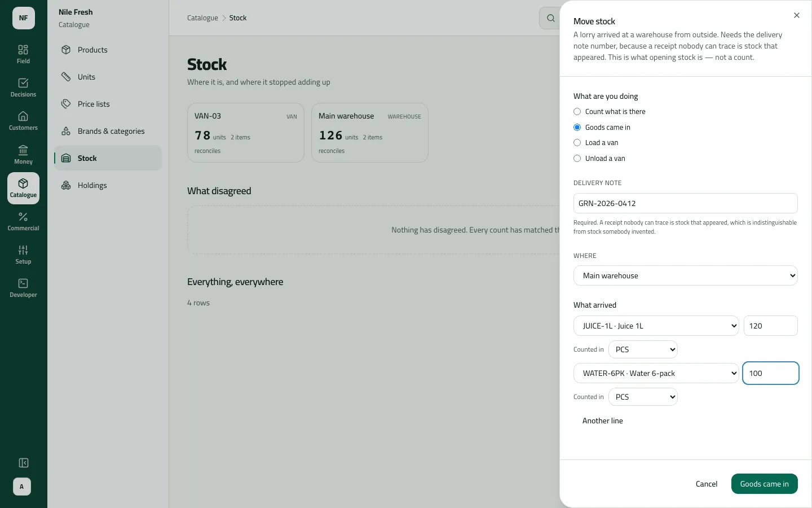
Task: Open the Setup section icon
Action: click(x=23, y=255)
